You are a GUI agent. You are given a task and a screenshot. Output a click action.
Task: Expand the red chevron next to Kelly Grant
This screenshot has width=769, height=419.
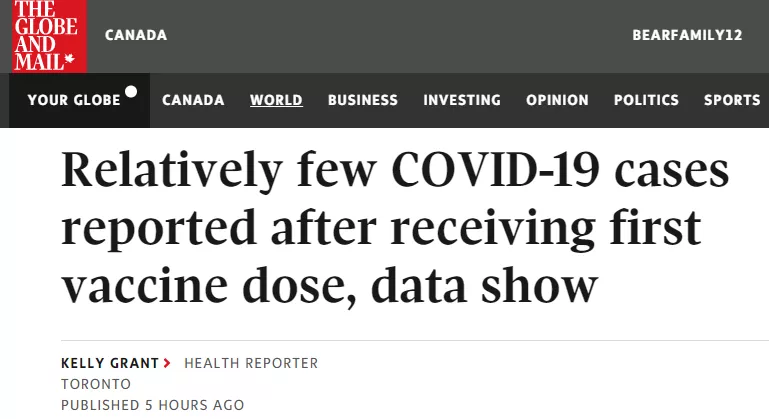pos(166,363)
